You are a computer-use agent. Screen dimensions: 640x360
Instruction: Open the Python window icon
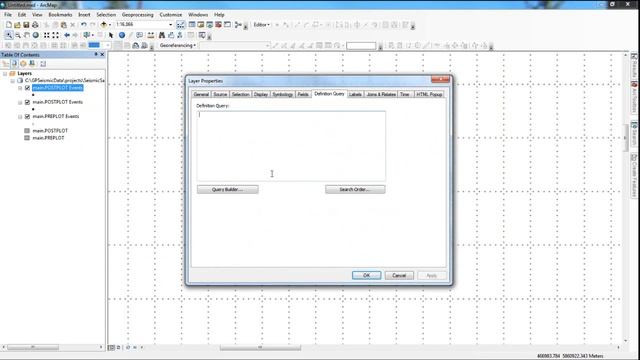[x=227, y=25]
